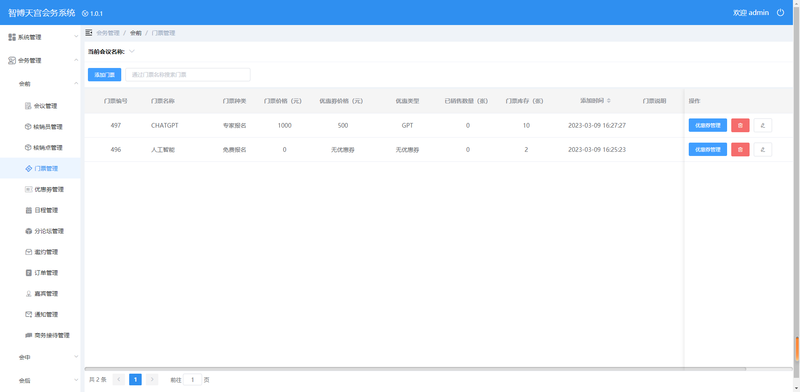
Task: Collapse the 会前 submenu chevron
Action: point(76,83)
